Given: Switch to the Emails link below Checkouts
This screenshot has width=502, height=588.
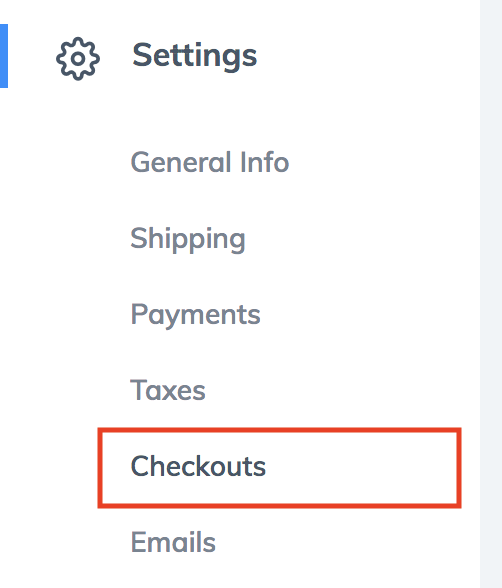Looking at the screenshot, I should pos(173,542).
